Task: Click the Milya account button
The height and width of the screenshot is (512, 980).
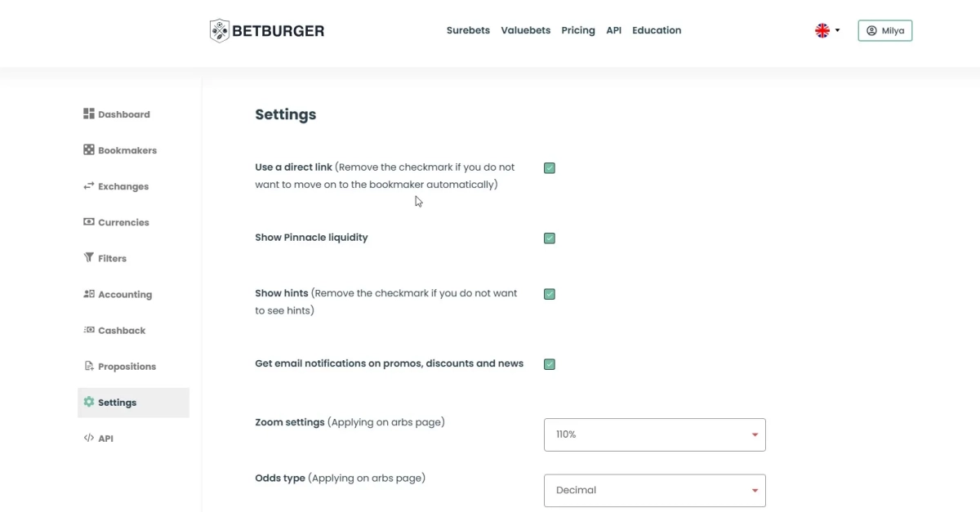Action: pyautogui.click(x=884, y=31)
